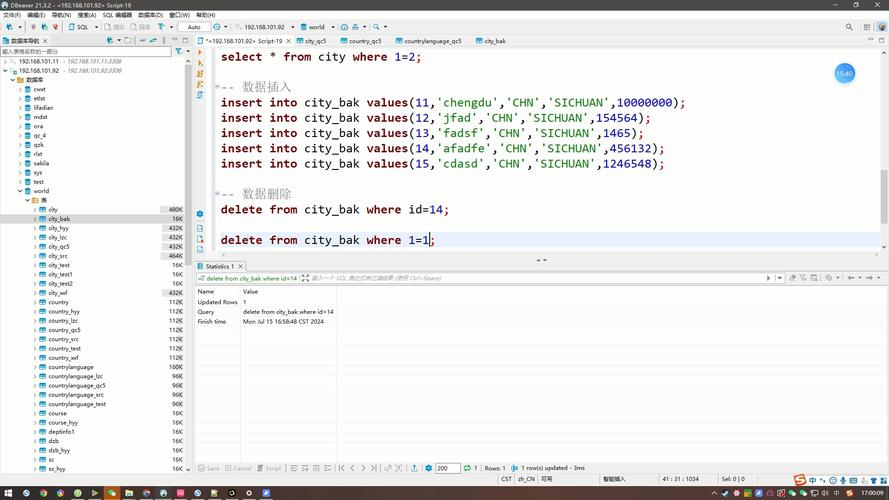Select the deptinfo1 table in the tree
The height and width of the screenshot is (500, 889).
61,431
